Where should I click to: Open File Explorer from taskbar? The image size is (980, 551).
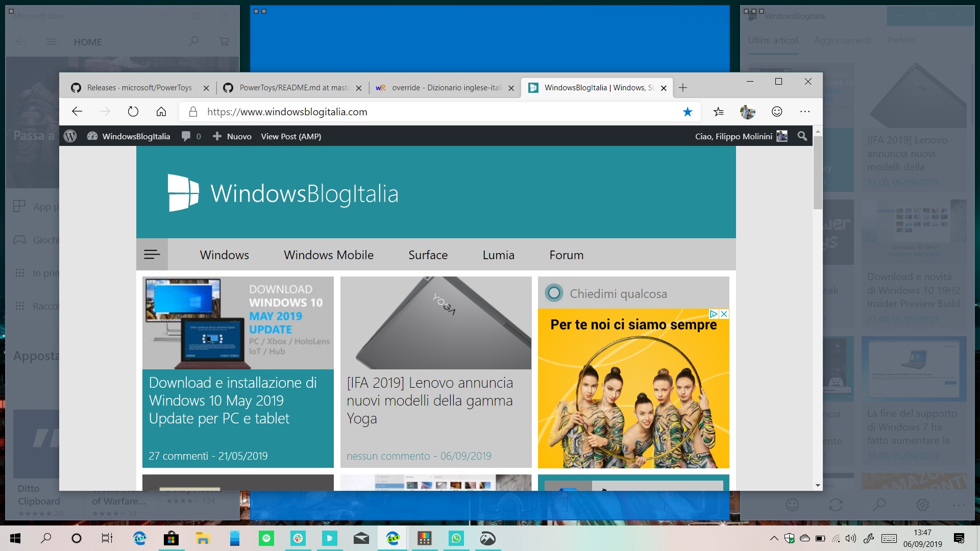[203, 538]
